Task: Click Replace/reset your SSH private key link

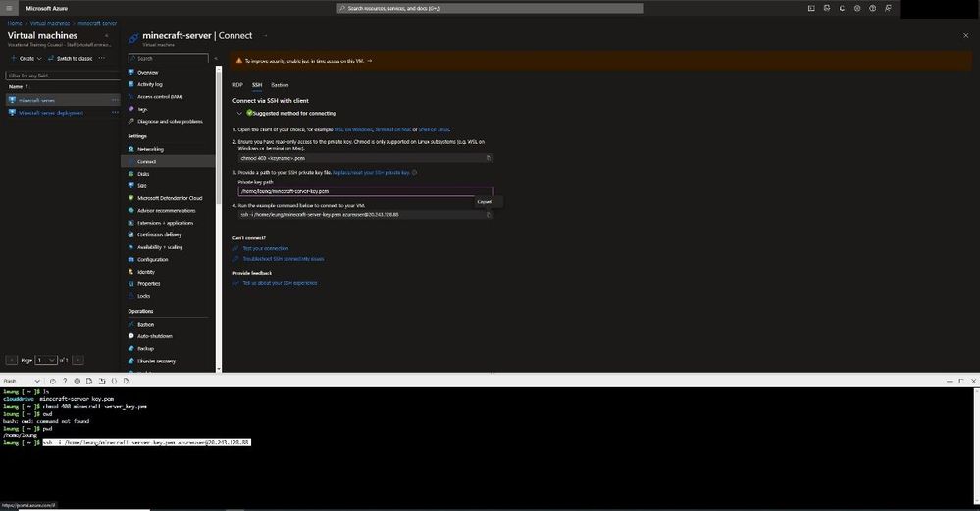Action: (x=371, y=173)
